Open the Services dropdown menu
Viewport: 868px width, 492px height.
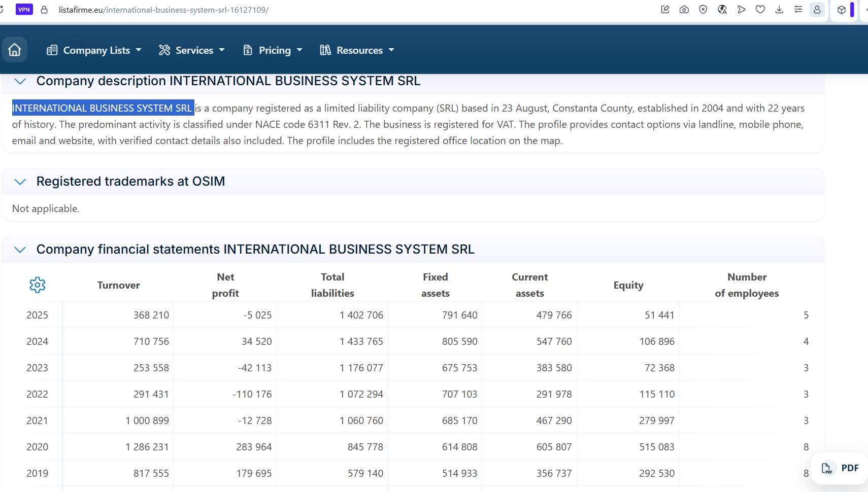[x=192, y=50]
